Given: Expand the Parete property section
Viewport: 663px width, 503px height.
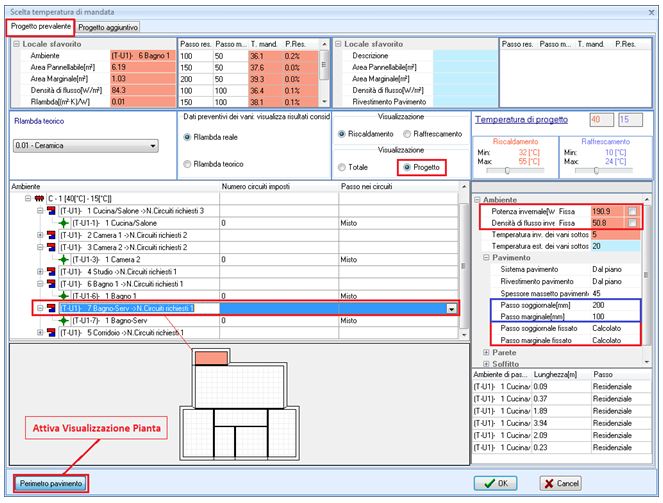Looking at the screenshot, I should (487, 352).
